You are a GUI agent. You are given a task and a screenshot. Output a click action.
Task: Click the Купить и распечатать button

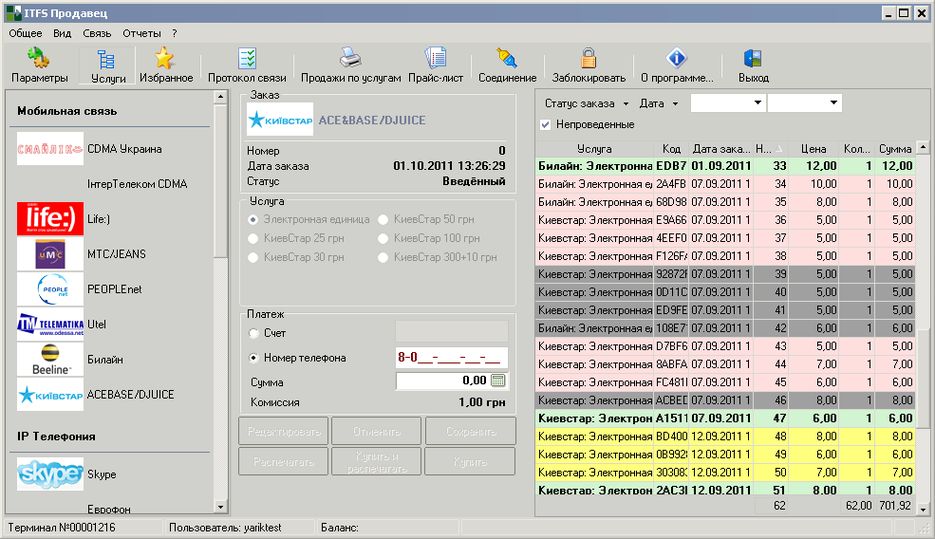[376, 461]
